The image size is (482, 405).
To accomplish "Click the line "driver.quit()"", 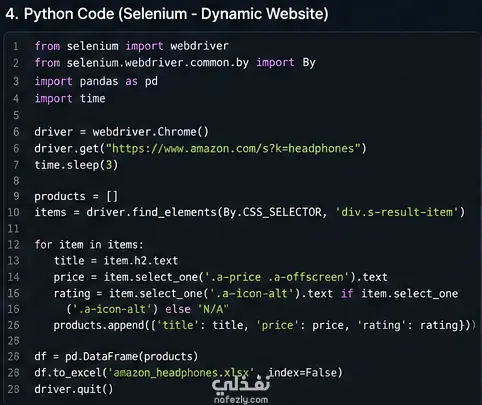I will (x=74, y=389).
